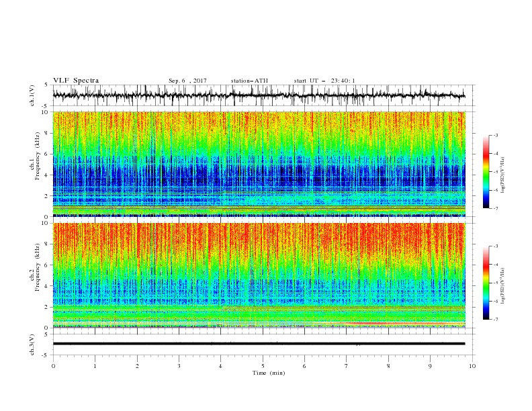532x411 pixels.
Task: Click the time axis tick label '0'
Action: tap(53, 366)
